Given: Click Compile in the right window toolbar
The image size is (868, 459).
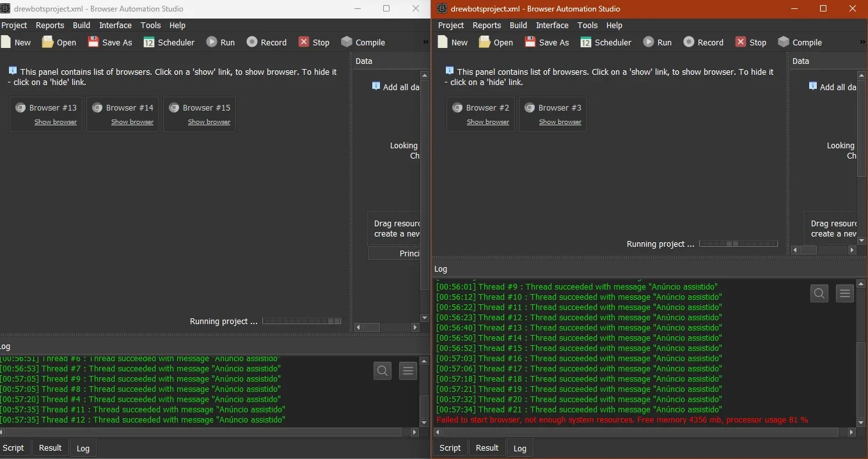Looking at the screenshot, I should coord(800,42).
